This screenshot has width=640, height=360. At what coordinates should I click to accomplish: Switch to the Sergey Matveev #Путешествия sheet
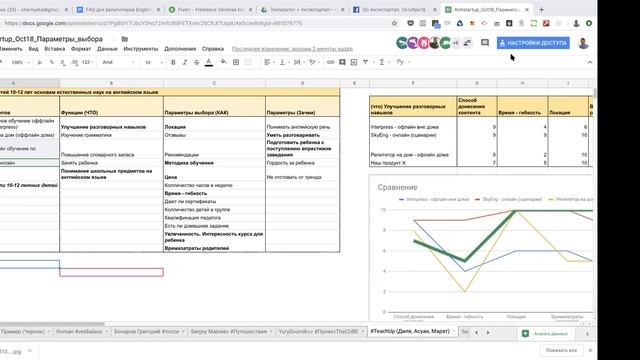point(229,331)
